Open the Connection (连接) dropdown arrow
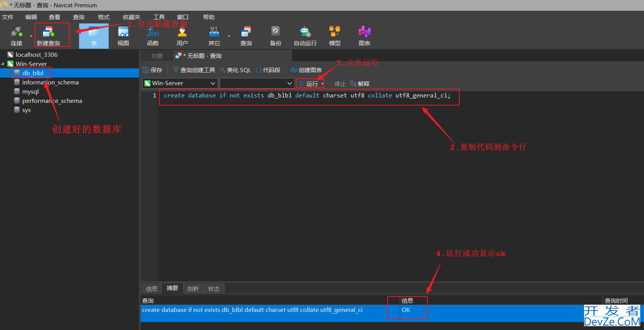This screenshot has height=330, width=644. click(31, 36)
